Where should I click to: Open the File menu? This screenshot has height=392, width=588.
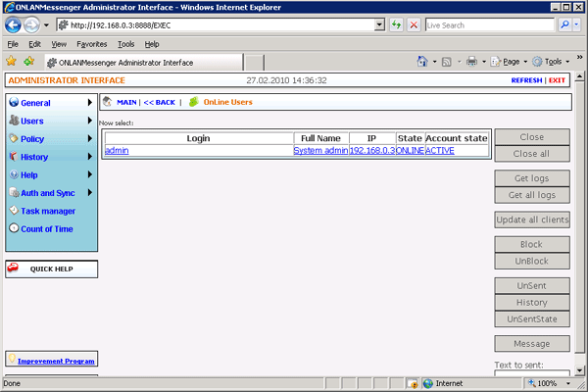(13, 44)
